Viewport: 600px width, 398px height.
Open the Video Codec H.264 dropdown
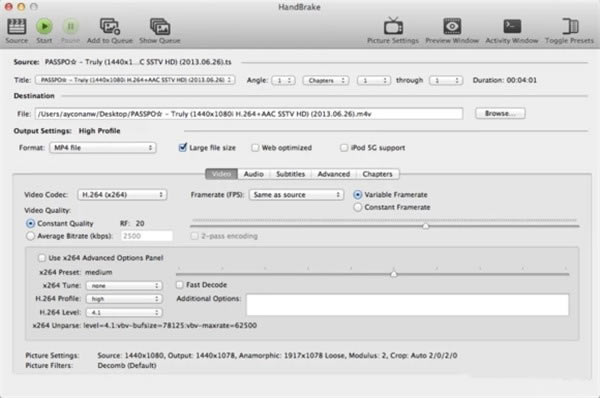[122, 194]
